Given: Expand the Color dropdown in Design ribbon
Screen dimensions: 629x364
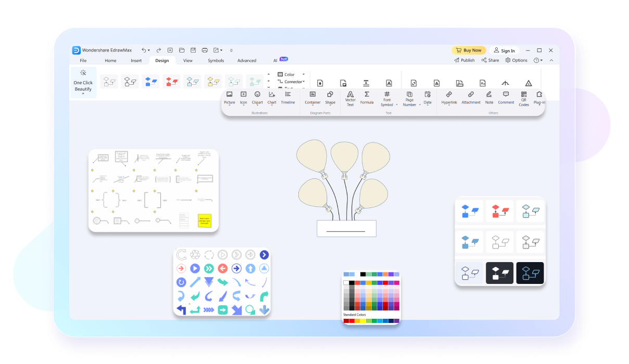Looking at the screenshot, I should tap(304, 74).
